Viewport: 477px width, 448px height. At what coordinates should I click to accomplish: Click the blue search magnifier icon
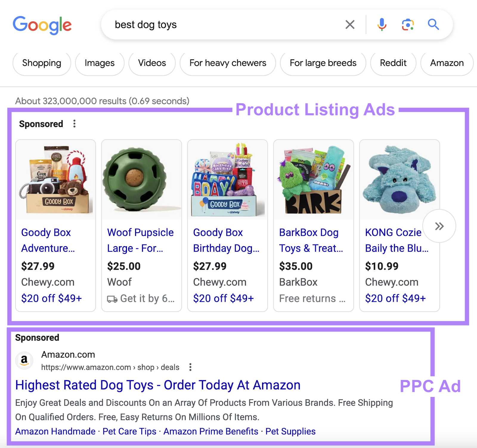pyautogui.click(x=433, y=24)
